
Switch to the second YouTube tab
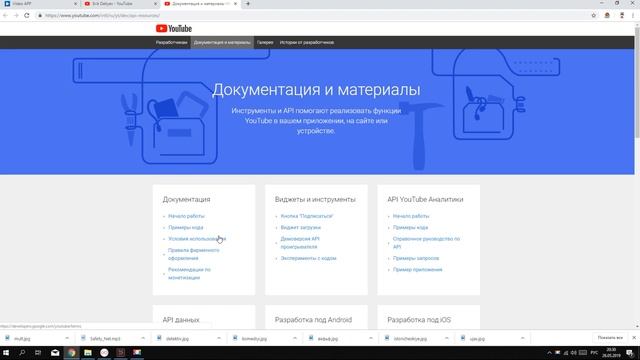point(120,4)
